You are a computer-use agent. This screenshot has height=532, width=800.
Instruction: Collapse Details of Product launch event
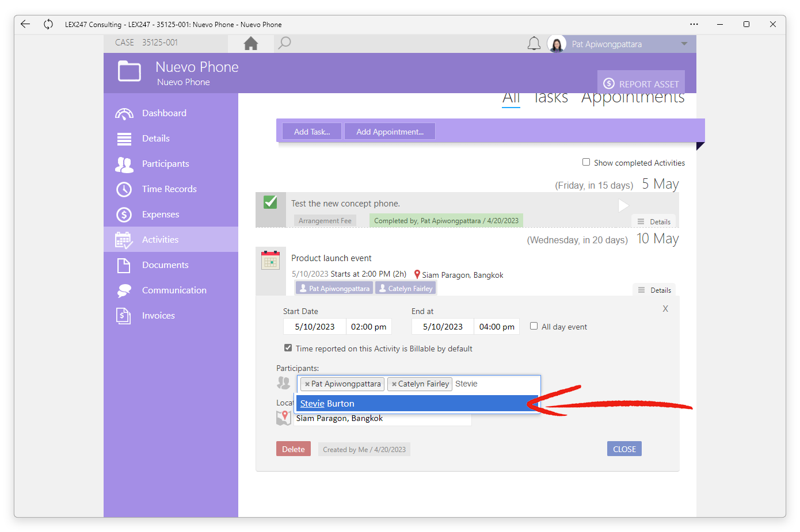[x=654, y=290]
